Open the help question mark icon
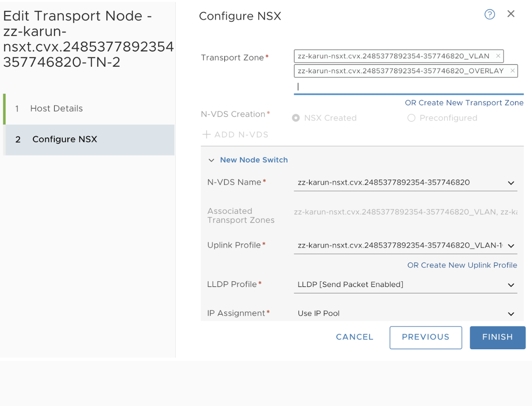The image size is (532, 406). click(x=489, y=15)
